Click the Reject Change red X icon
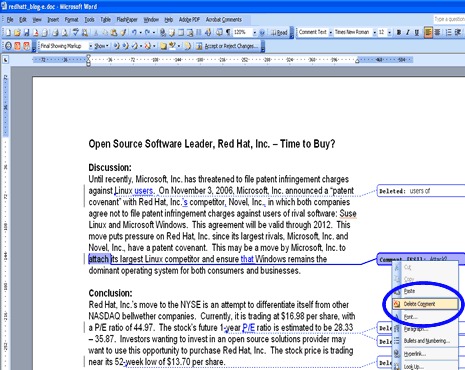The image size is (465, 370). pos(147,46)
